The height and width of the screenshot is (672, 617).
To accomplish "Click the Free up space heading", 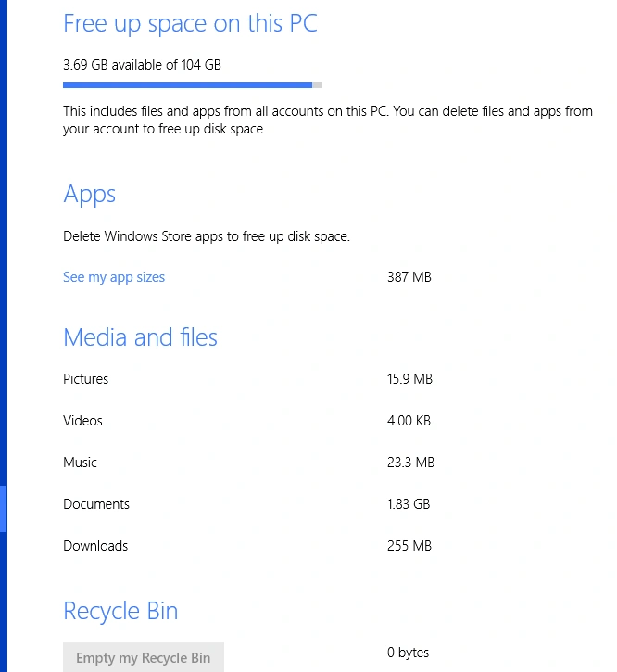I will [x=190, y=23].
